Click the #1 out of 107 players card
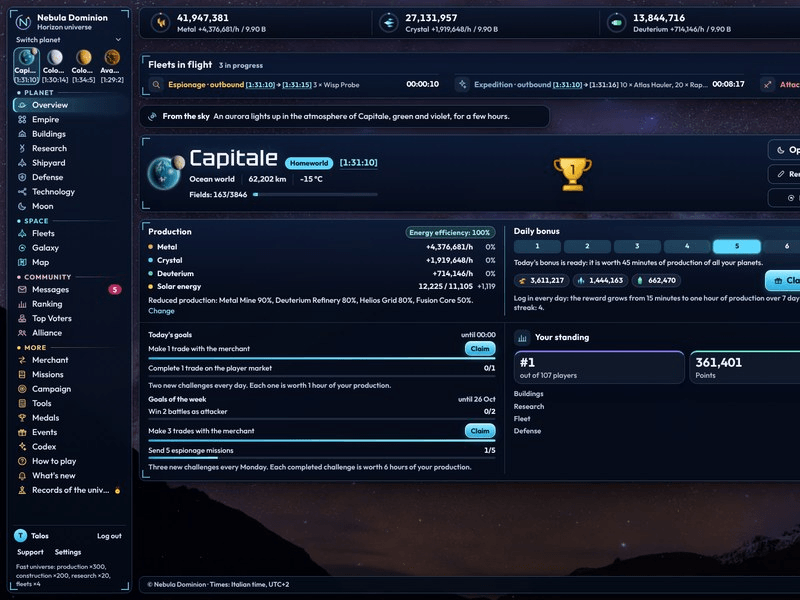Viewport: 800px width, 600px height. (x=599, y=367)
